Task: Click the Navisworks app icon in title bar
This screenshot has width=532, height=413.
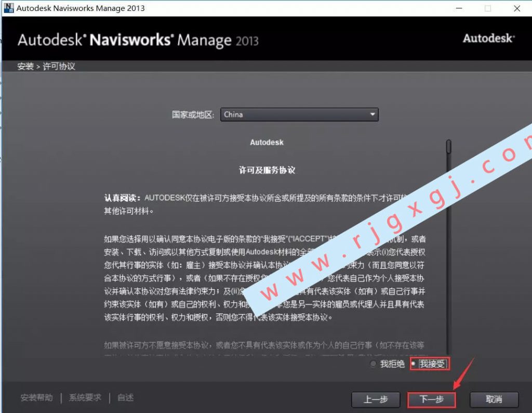Action: (x=8, y=8)
